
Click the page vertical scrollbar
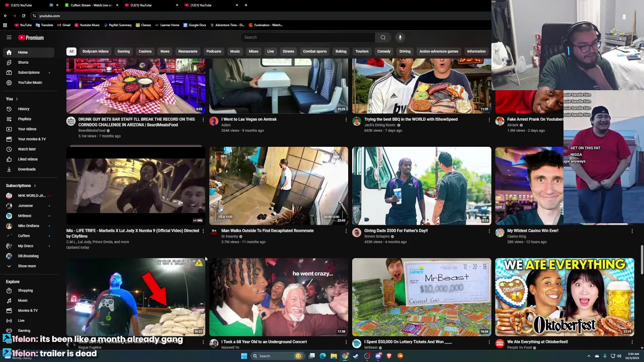642,260
